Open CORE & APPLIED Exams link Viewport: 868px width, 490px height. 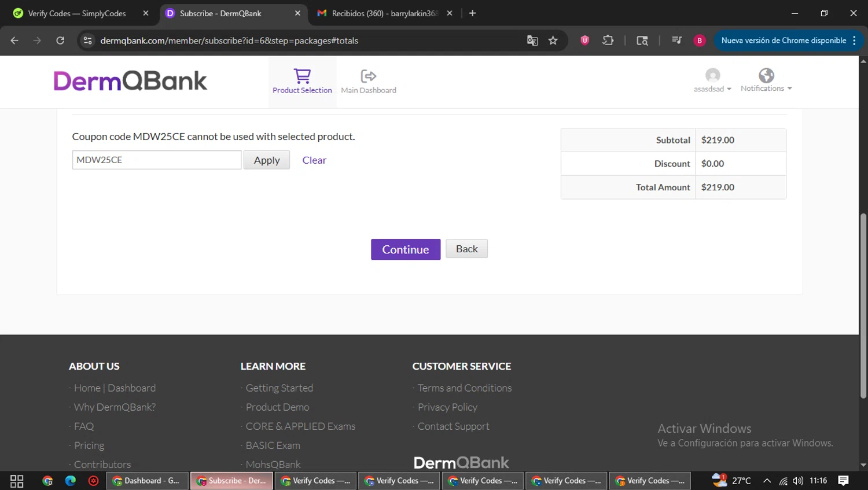300,426
